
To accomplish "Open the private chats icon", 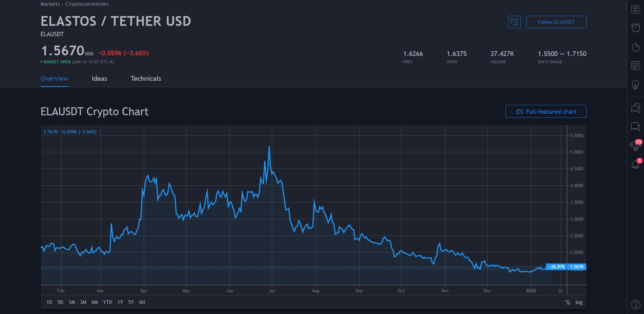I will 636,127.
